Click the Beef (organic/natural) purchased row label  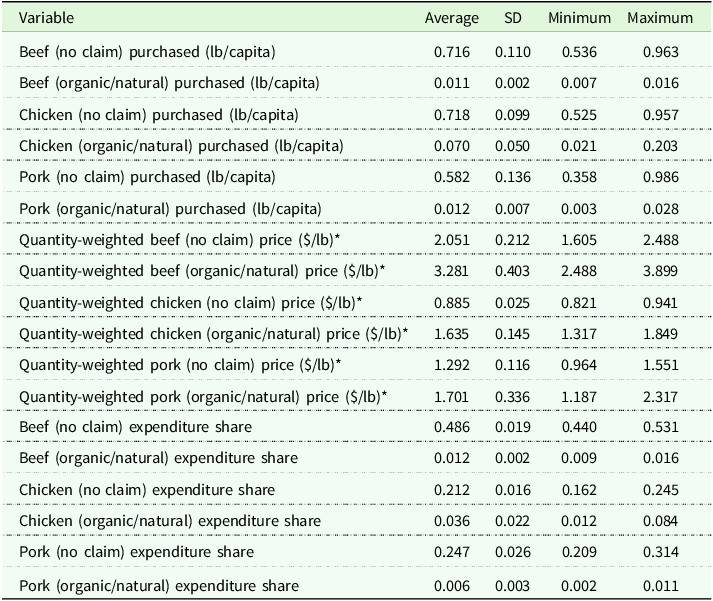click(172, 82)
